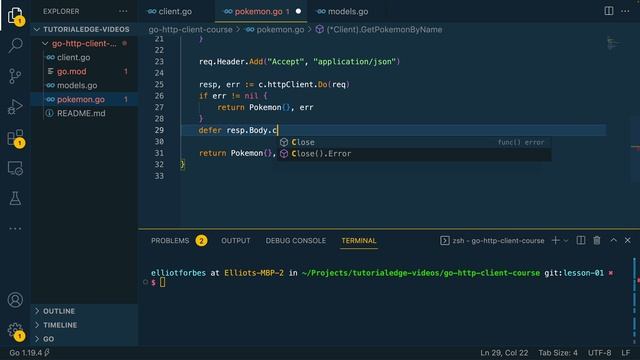Viewport: 640px width, 360px height.
Task: Open the PROBLEMS panel tab
Action: (170, 241)
